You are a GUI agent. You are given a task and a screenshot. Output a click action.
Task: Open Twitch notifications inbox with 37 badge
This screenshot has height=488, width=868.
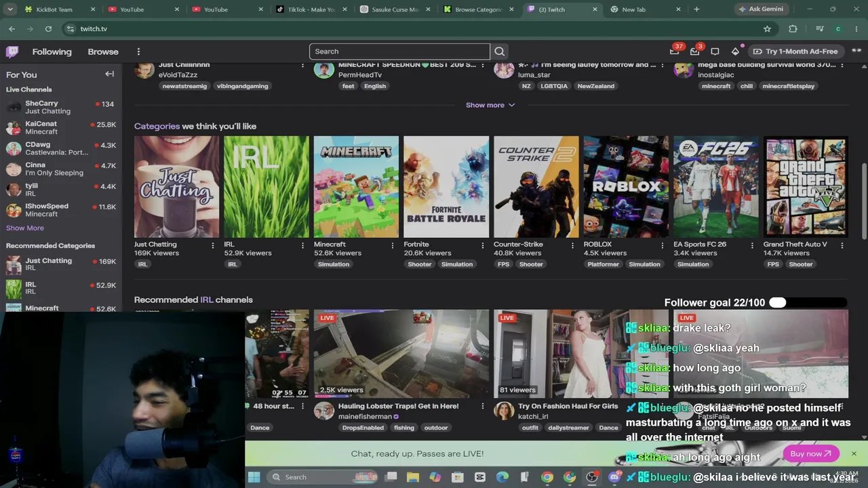tap(674, 52)
